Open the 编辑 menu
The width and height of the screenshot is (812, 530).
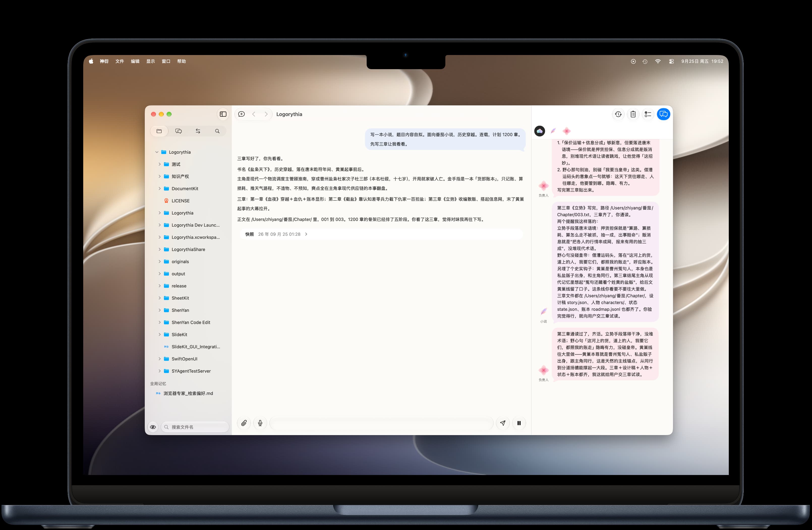[x=135, y=62]
